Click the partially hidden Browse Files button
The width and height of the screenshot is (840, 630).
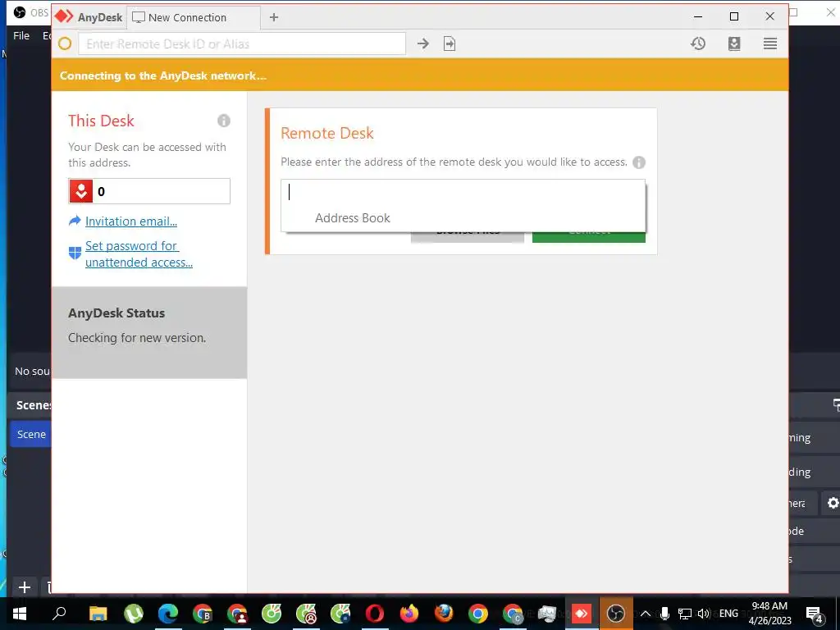468,237
